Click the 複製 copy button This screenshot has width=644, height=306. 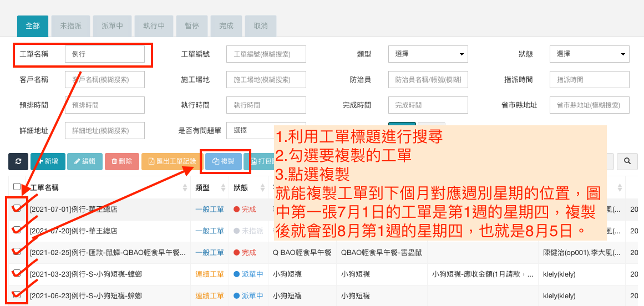coord(224,161)
